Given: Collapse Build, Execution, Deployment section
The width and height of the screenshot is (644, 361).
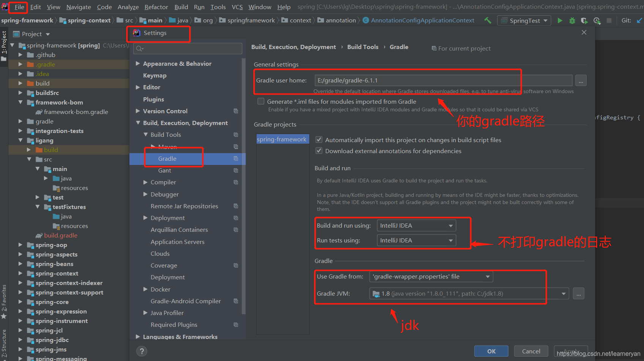Looking at the screenshot, I should (138, 123).
